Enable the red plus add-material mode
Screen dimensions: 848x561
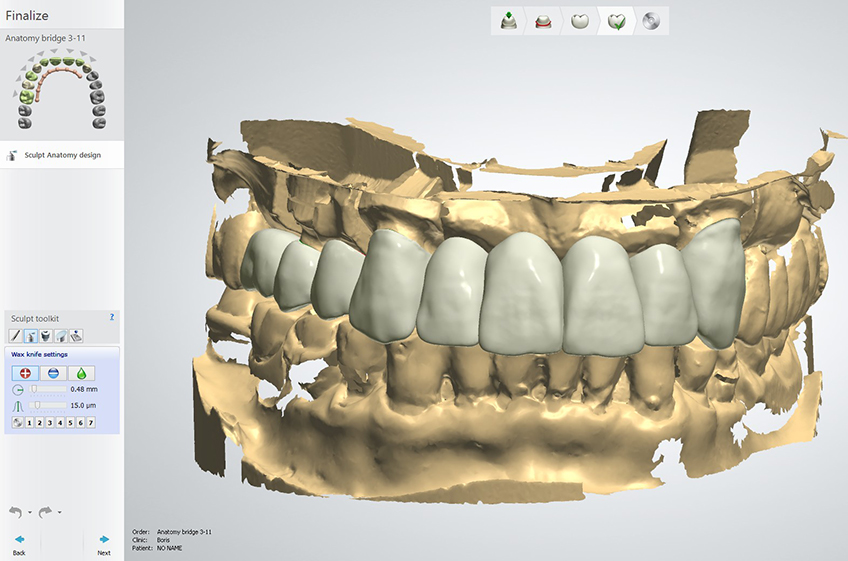(x=25, y=372)
